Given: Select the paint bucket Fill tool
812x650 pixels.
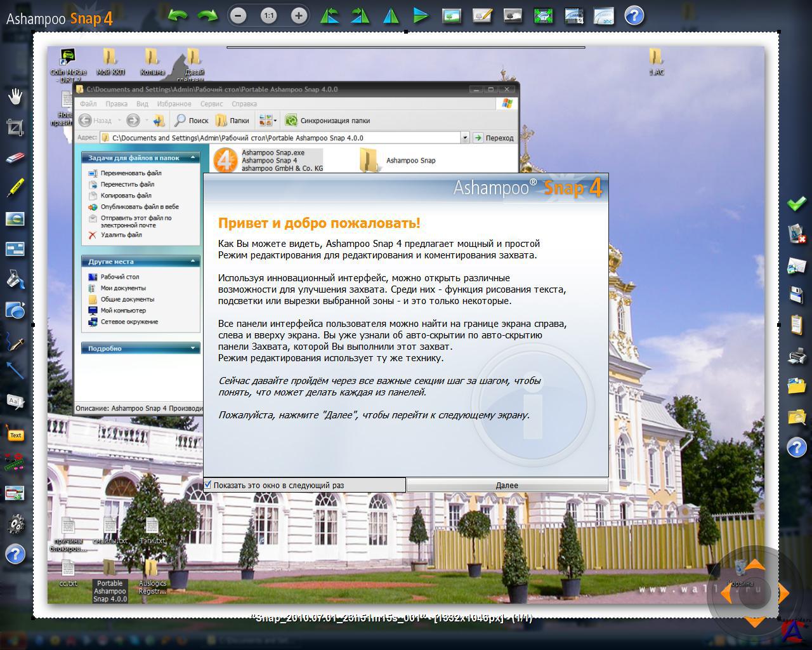Looking at the screenshot, I should (x=15, y=279).
